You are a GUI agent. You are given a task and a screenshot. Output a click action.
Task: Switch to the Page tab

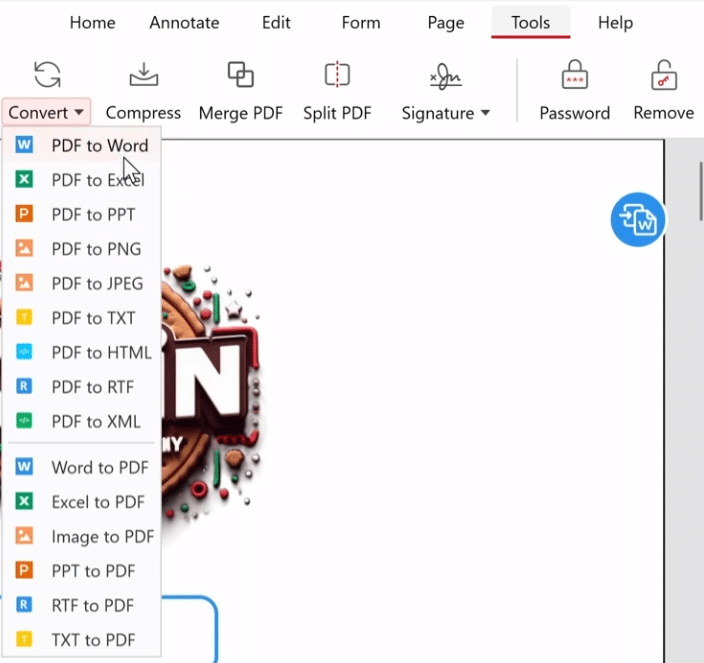(446, 22)
